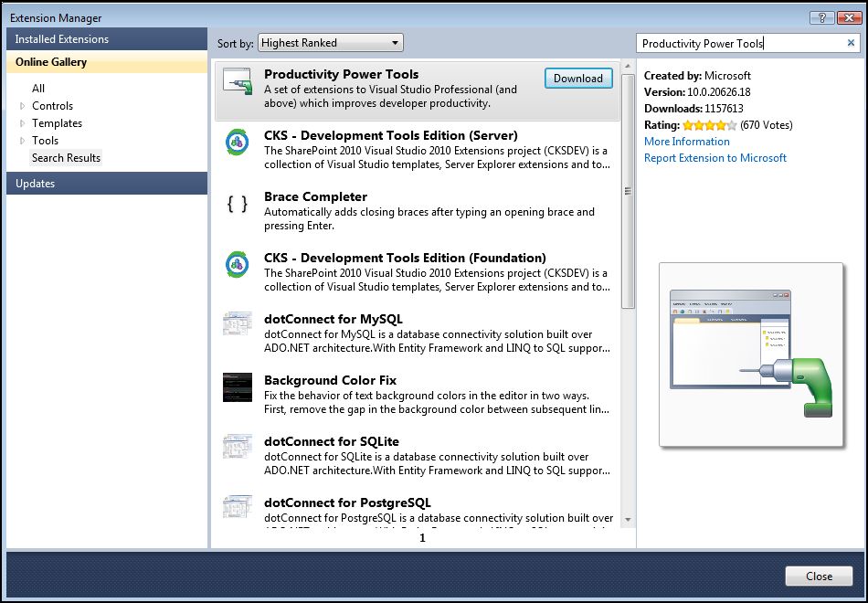Select the dotConnect for SQLite entry
This screenshot has height=603, width=868.
click(418, 456)
